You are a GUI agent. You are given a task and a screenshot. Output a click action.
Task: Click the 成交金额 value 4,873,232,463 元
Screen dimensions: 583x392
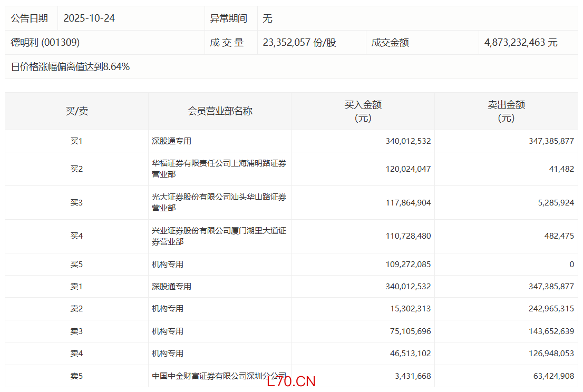pyautogui.click(x=521, y=43)
